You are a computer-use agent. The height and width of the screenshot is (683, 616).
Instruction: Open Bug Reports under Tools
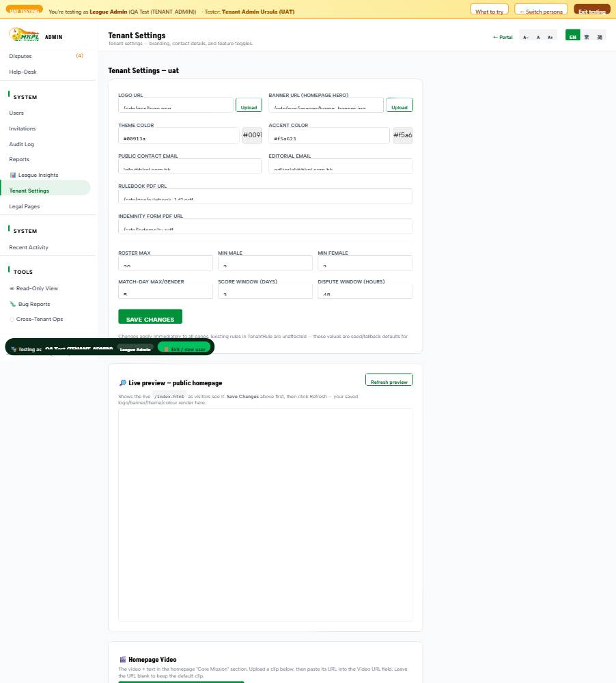pyautogui.click(x=29, y=304)
